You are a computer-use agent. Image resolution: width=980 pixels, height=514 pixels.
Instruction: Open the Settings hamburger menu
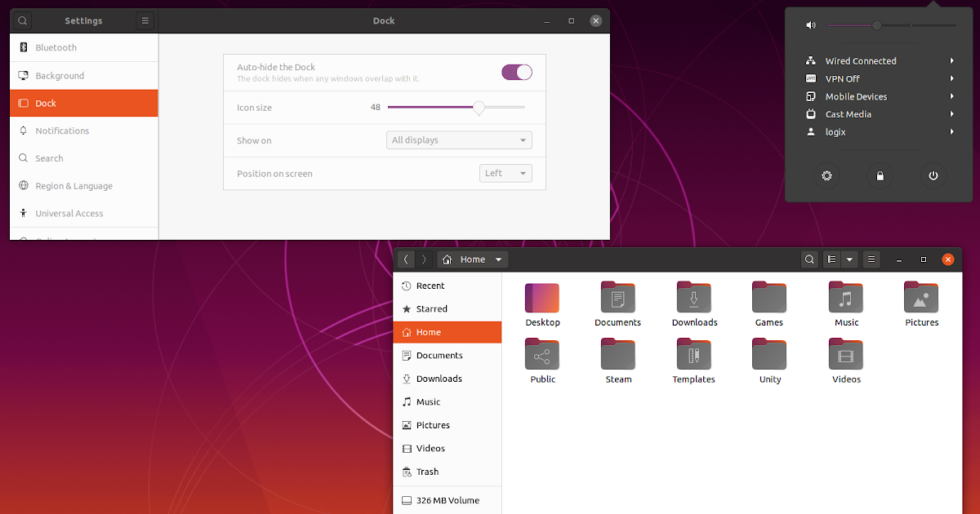click(145, 20)
